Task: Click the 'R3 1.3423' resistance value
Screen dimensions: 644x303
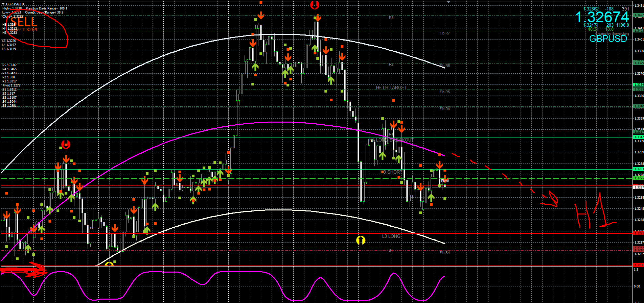Action: click(9, 73)
